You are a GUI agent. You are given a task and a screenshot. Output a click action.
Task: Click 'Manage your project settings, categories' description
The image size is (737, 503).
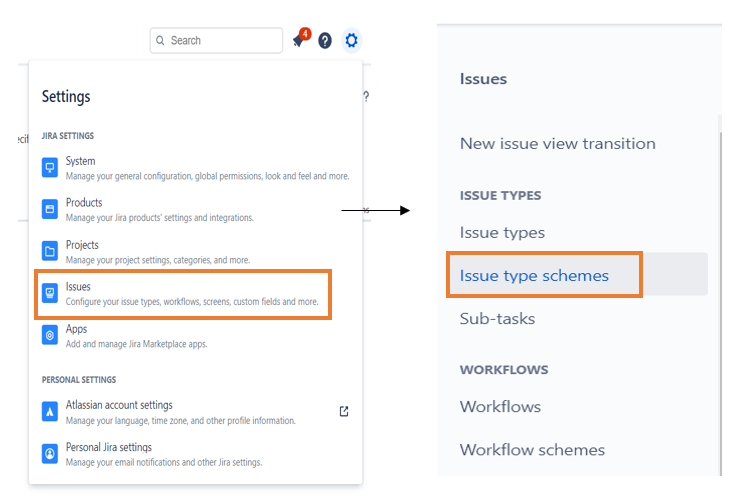(157, 260)
